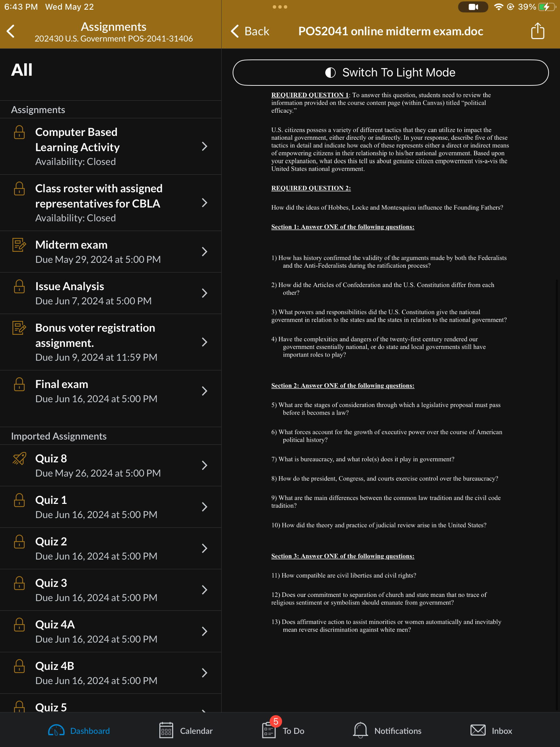Tap the Notifications bell icon
Viewport: 560px width, 747px height.
point(360,730)
